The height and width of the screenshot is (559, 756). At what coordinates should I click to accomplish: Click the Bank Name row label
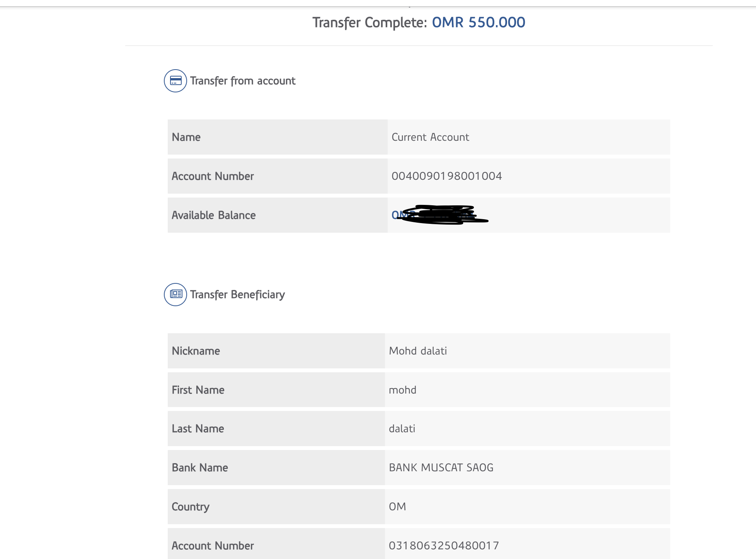coord(199,468)
